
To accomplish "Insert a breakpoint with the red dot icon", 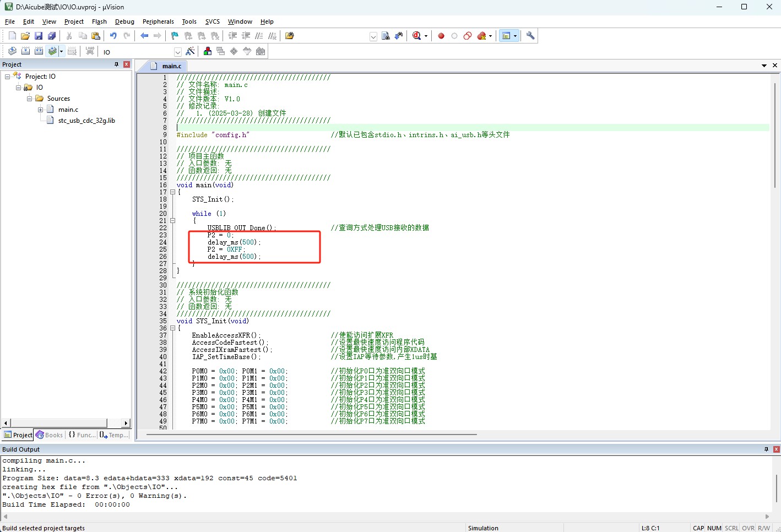I will click(441, 36).
